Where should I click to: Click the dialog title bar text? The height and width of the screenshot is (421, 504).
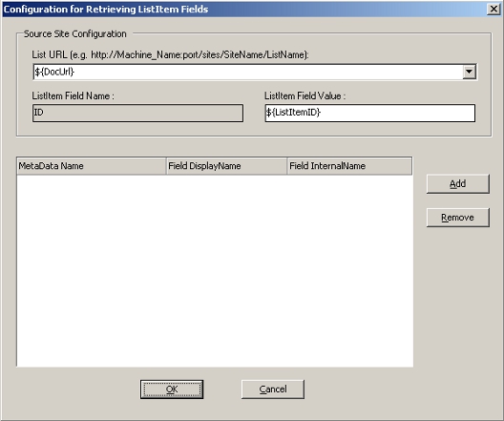click(x=106, y=10)
